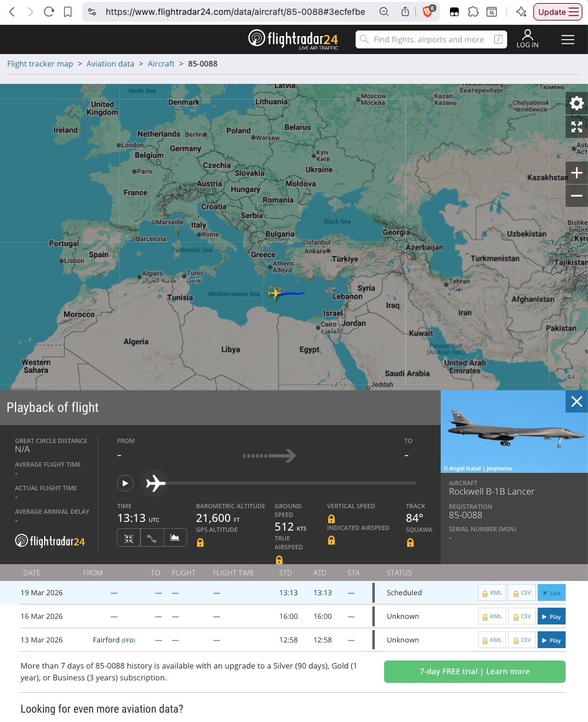Download KML for 13 Mar 2026

click(492, 640)
